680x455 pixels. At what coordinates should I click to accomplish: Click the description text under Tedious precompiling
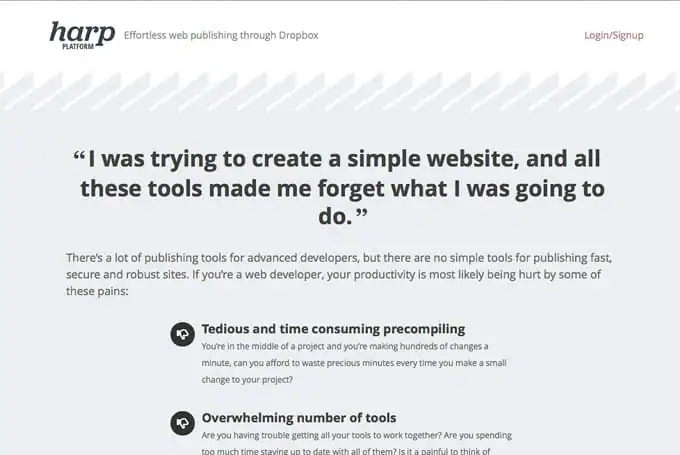pos(354,363)
